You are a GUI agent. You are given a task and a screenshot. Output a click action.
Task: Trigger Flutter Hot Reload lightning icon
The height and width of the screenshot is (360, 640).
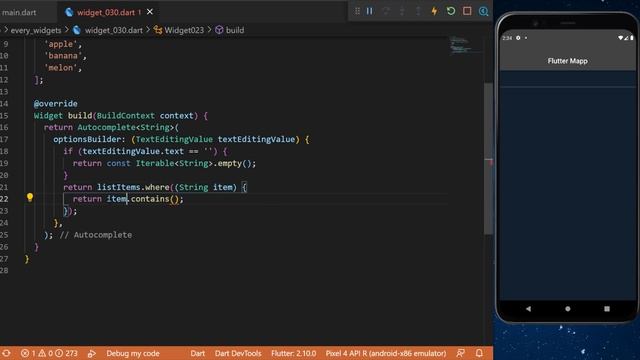(x=434, y=11)
